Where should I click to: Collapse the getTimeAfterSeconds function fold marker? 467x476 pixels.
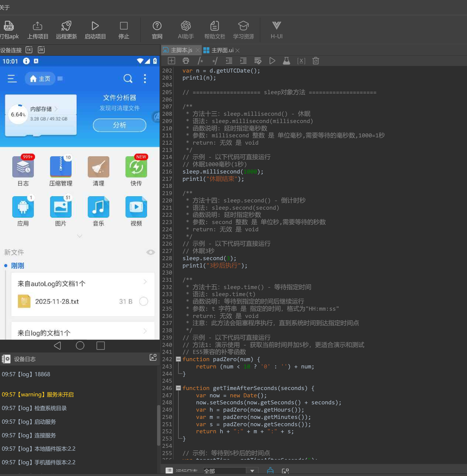(x=178, y=388)
